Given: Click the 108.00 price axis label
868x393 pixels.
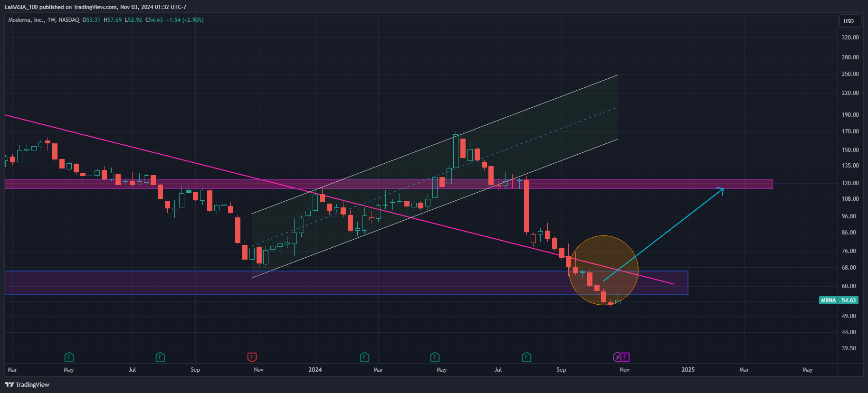Looking at the screenshot, I should [850, 199].
